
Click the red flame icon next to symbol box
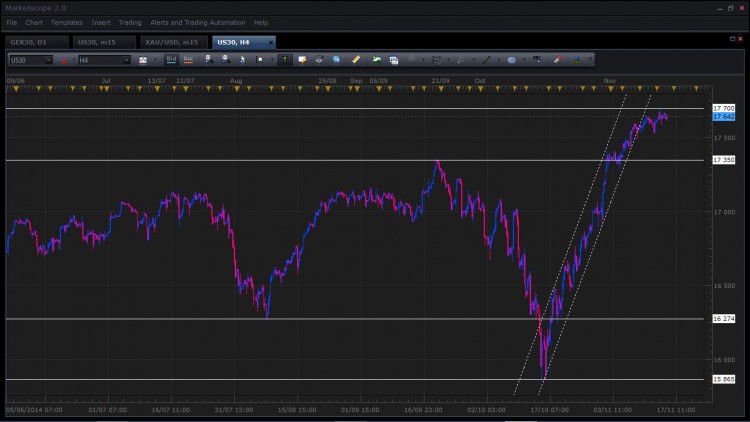[x=63, y=60]
